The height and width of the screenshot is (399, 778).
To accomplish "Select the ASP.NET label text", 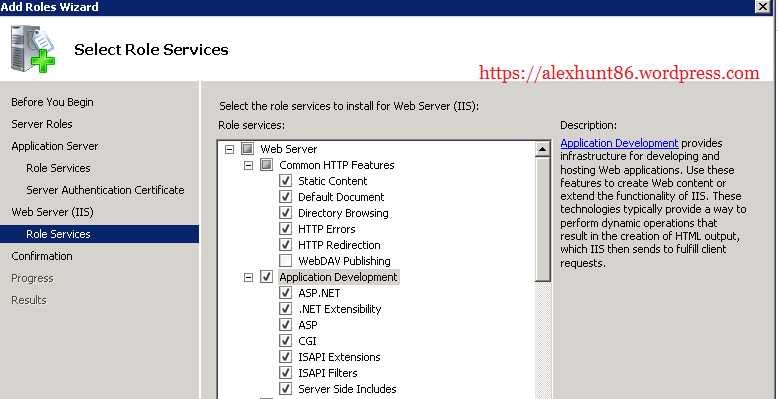I will [319, 293].
